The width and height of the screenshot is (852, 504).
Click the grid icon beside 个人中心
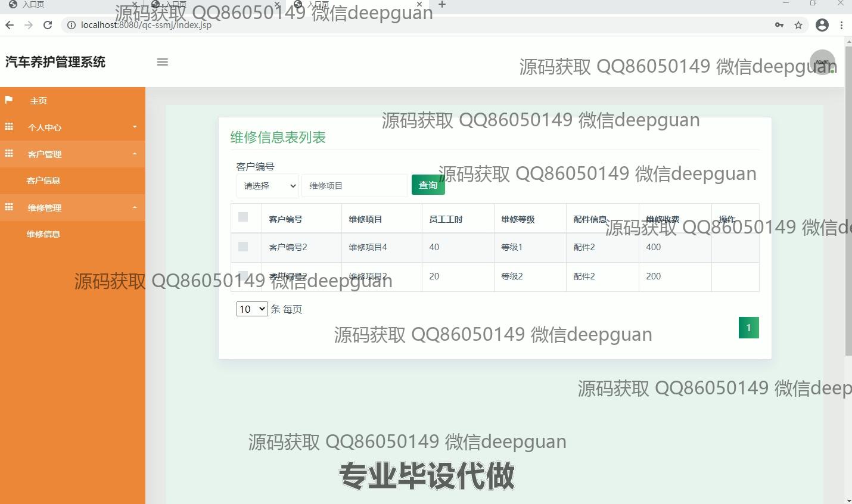coord(9,127)
